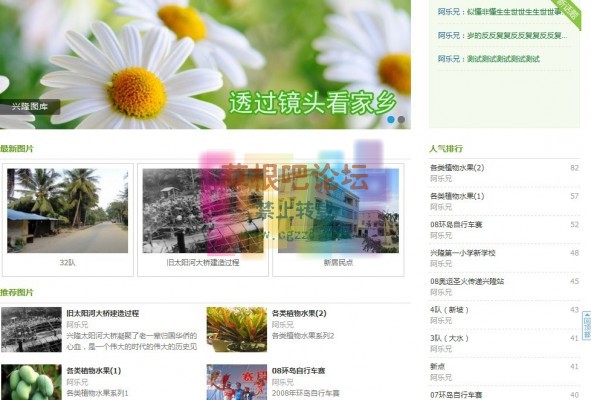
Task: Click the view count 57
Action: (574, 196)
